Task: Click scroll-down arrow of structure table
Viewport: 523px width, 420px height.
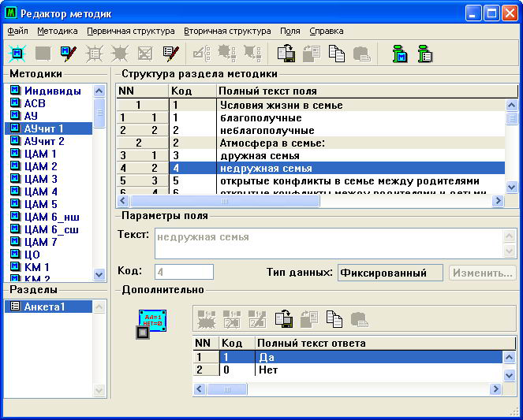Action: click(x=512, y=187)
